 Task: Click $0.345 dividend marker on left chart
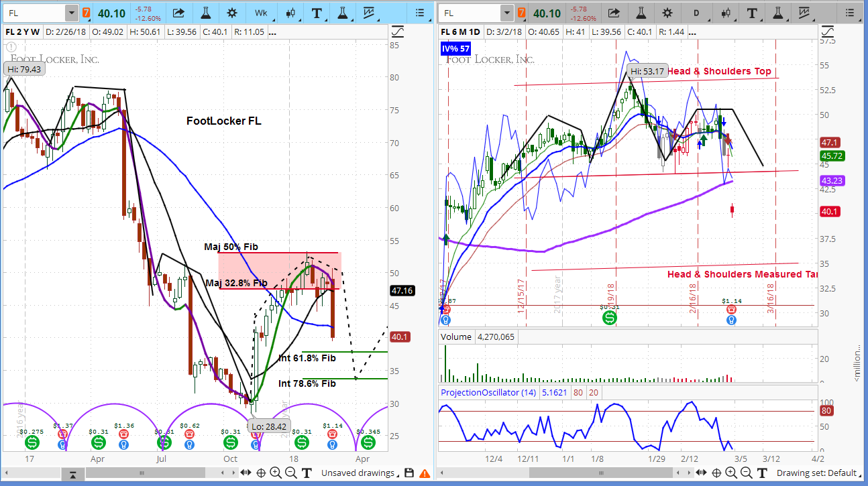(368, 443)
